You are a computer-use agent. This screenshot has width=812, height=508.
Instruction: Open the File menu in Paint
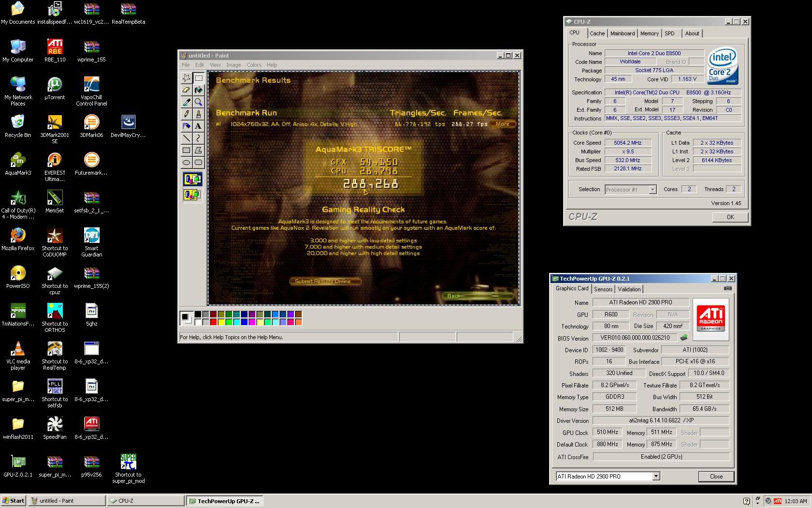coord(186,65)
